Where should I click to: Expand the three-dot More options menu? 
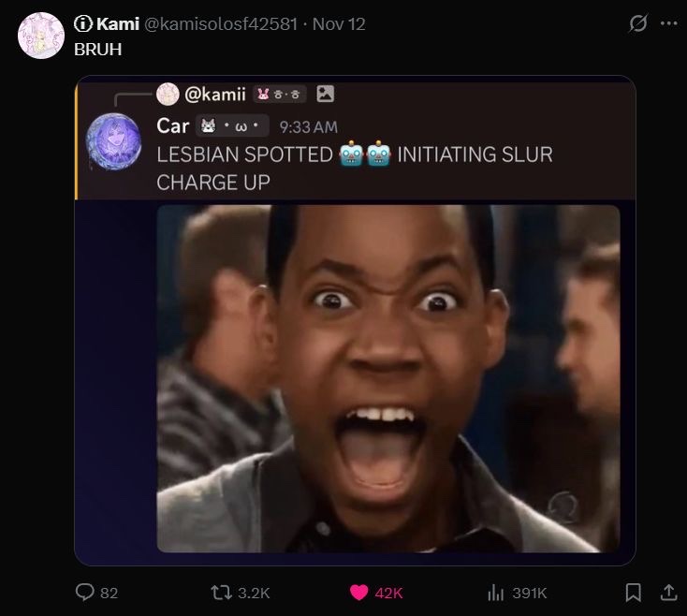(x=667, y=25)
